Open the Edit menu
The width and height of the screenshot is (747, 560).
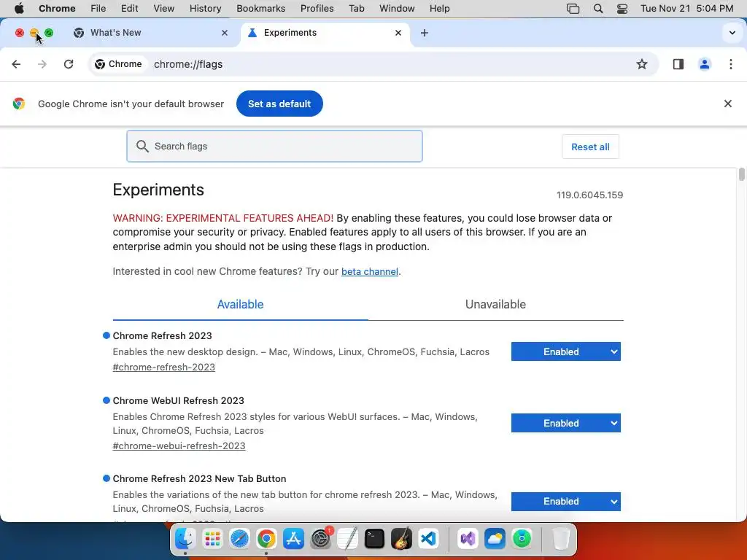coord(129,9)
